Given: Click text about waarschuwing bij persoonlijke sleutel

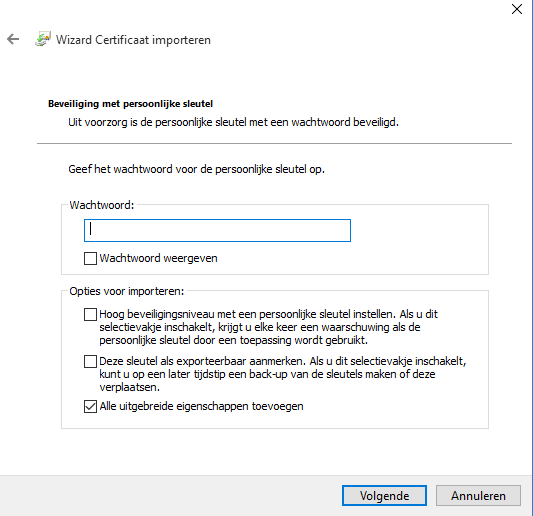Looking at the screenshot, I should tap(269, 327).
